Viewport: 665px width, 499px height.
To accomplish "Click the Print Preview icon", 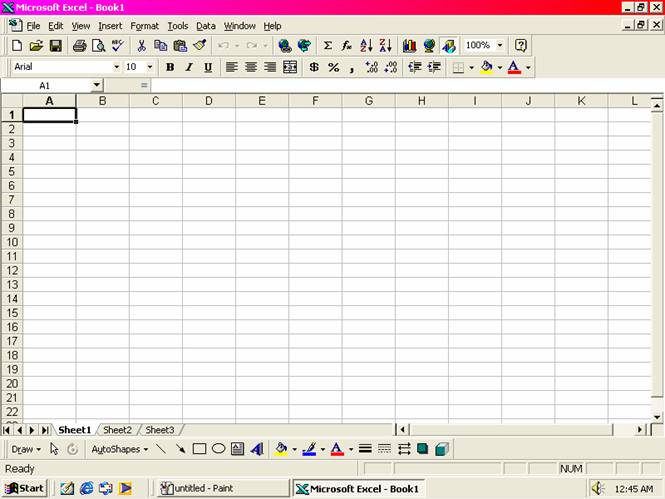I will pyautogui.click(x=99, y=46).
